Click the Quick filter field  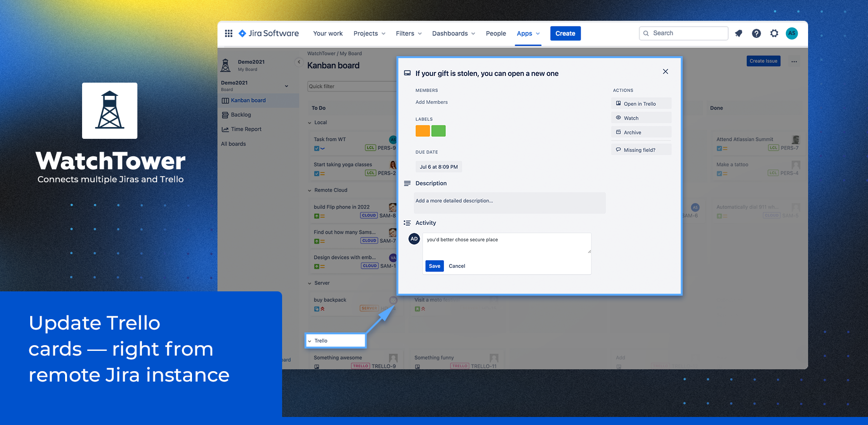click(x=352, y=86)
